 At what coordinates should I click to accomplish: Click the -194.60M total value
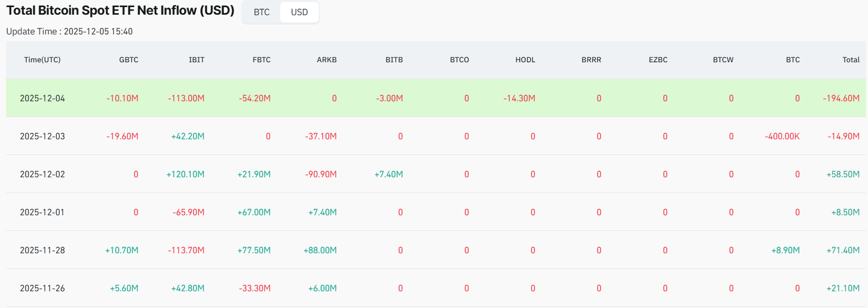point(841,98)
